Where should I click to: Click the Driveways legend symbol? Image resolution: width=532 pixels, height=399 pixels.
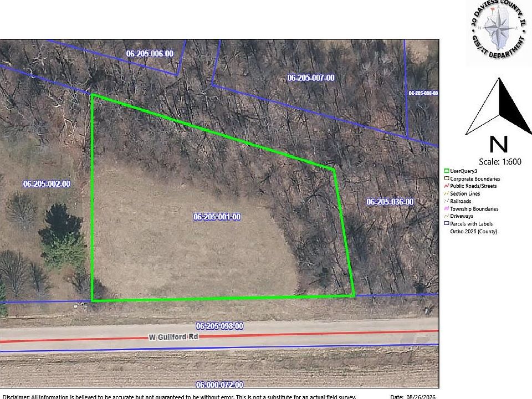click(x=447, y=216)
